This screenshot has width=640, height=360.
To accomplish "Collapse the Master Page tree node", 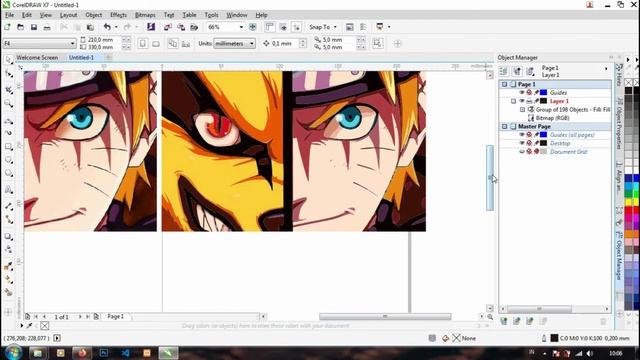I will (504, 126).
